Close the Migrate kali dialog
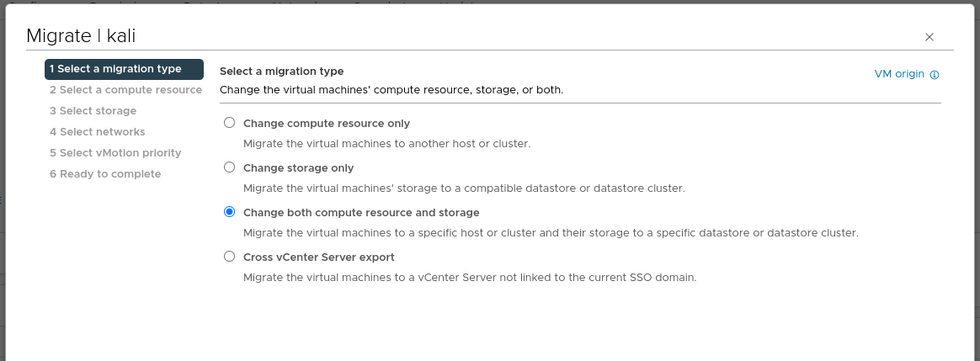This screenshot has width=980, height=361. click(x=929, y=37)
